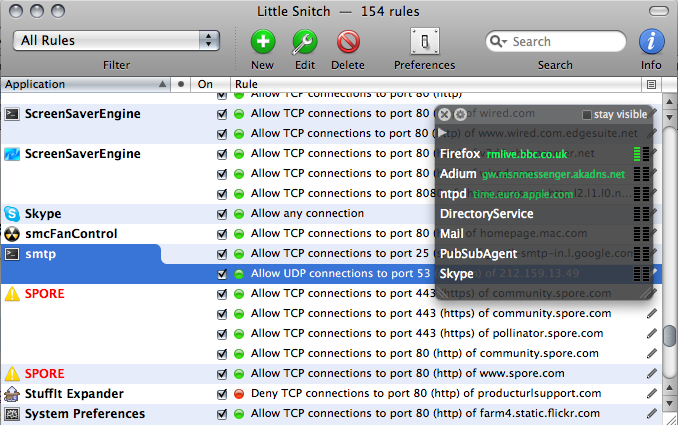The width and height of the screenshot is (678, 425).
Task: Click the StuffIt Expander icon
Action: [x=12, y=394]
